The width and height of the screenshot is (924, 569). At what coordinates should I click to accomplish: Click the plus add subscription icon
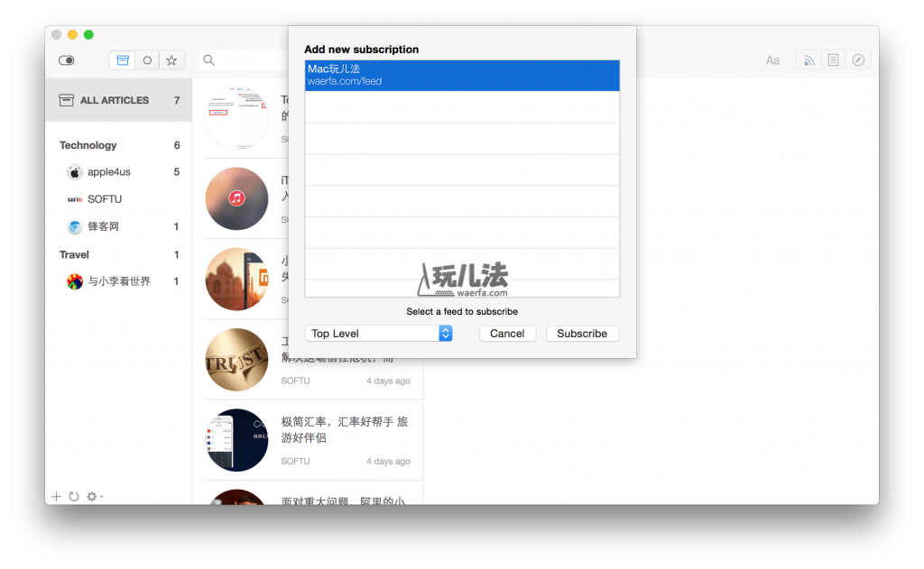click(x=56, y=497)
